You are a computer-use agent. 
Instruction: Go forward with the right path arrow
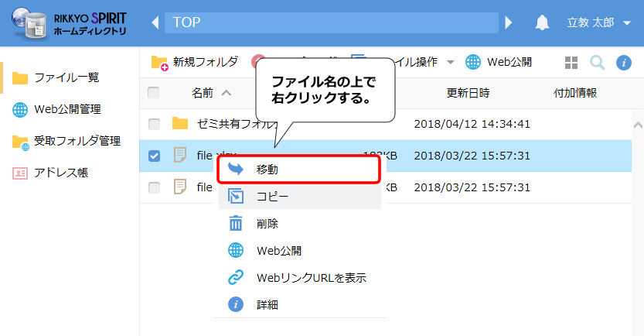click(508, 22)
